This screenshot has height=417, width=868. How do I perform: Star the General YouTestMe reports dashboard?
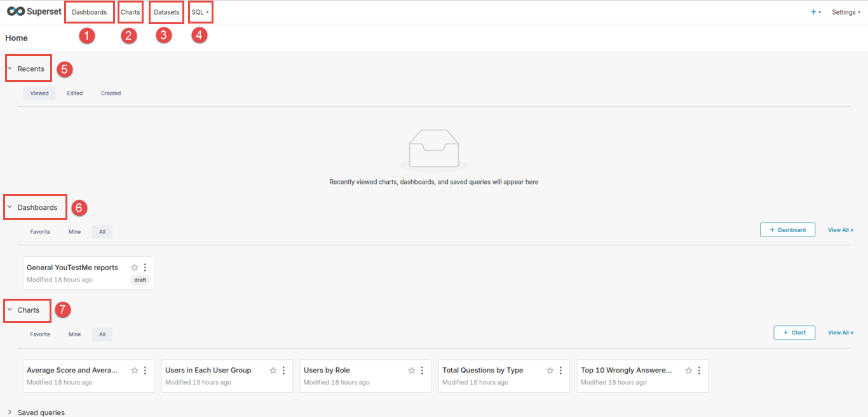pos(135,268)
